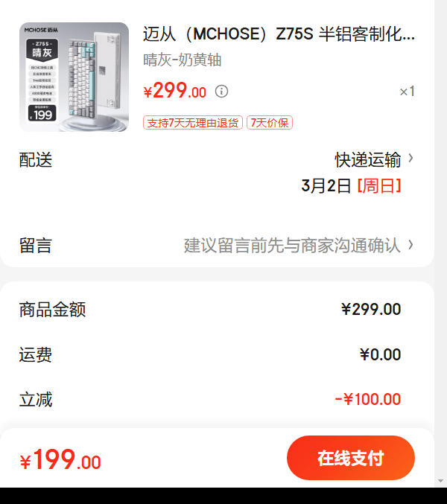Click the 7天价保 price protection tag
The image size is (447, 504).
tap(270, 123)
